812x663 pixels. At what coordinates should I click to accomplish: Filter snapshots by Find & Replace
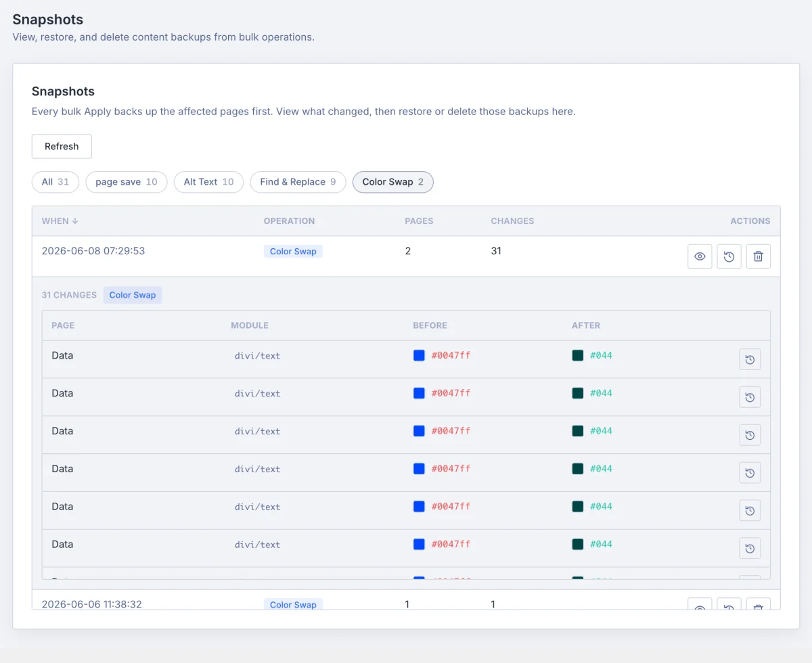tap(298, 182)
